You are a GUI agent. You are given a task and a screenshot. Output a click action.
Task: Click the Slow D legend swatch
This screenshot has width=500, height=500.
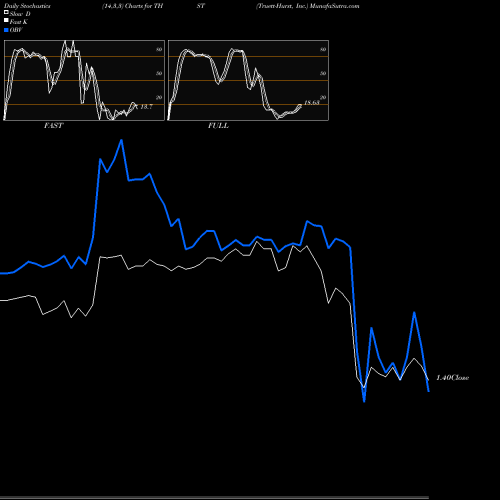coord(6,12)
